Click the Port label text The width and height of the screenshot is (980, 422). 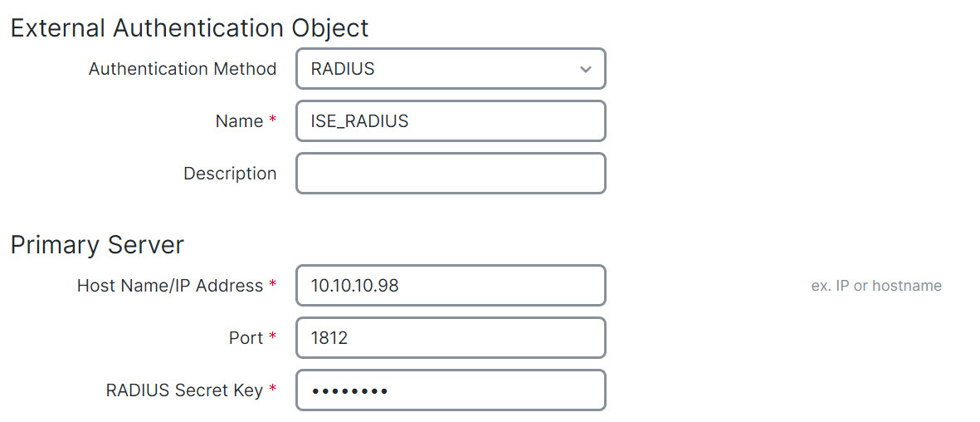click(246, 338)
